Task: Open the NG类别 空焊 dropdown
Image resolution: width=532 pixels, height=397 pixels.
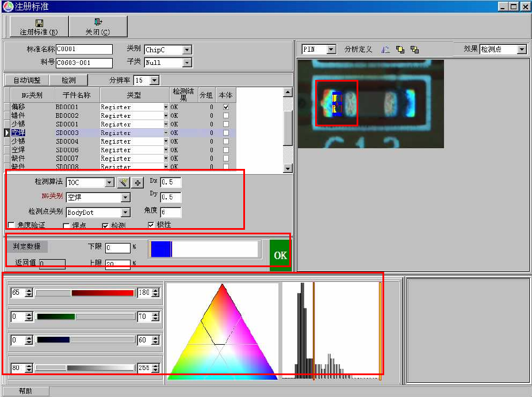Action: pyautogui.click(x=125, y=197)
